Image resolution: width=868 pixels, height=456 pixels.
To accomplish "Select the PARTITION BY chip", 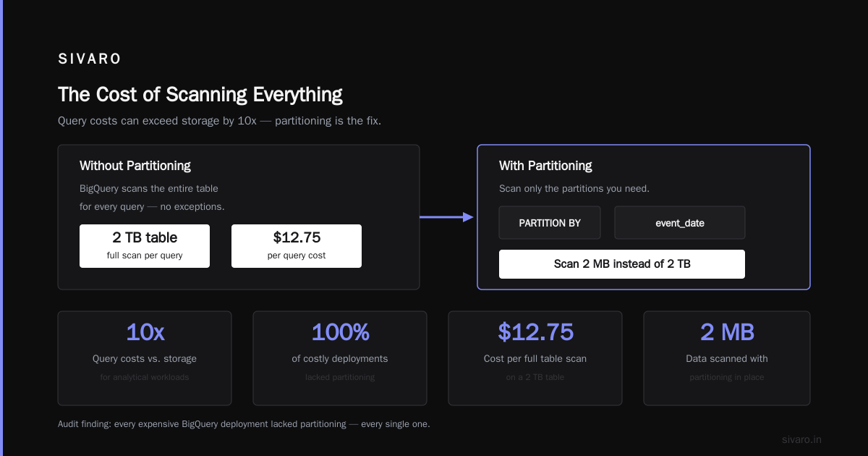I will tap(550, 223).
